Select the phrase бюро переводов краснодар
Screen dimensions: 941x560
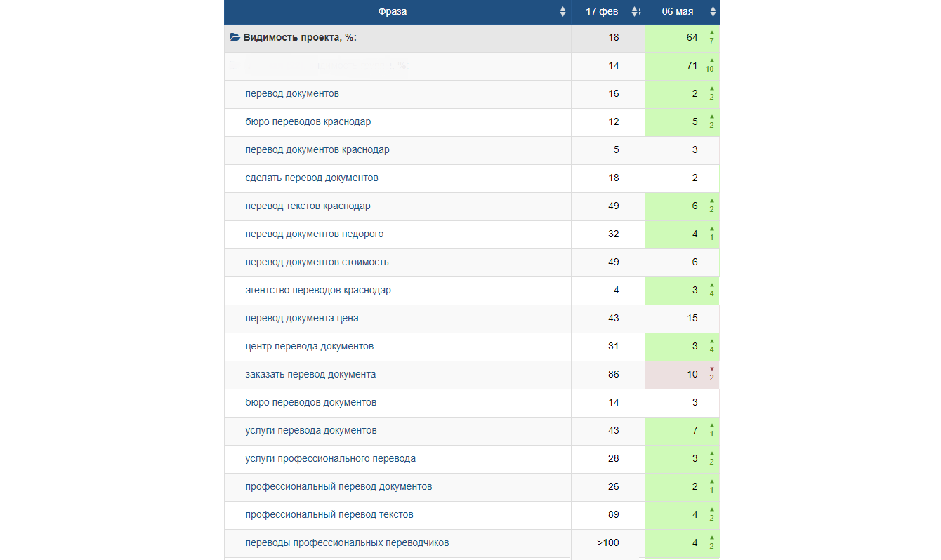308,122
